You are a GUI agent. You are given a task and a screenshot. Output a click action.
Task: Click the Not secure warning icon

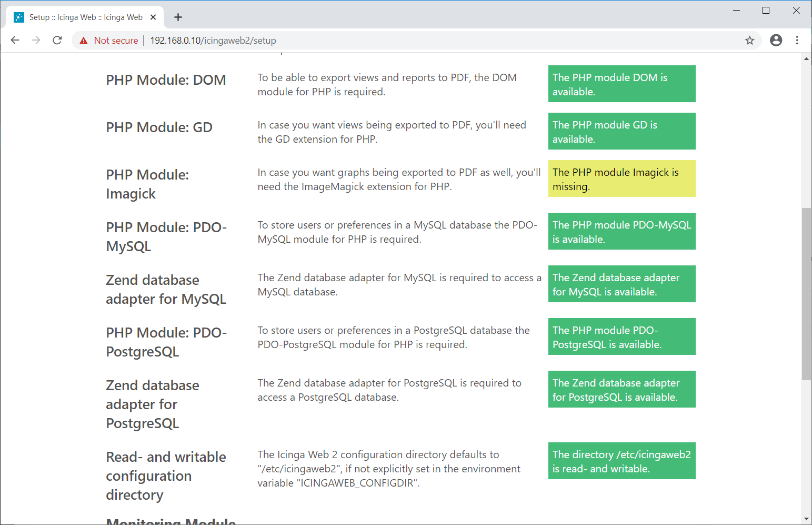pyautogui.click(x=84, y=41)
